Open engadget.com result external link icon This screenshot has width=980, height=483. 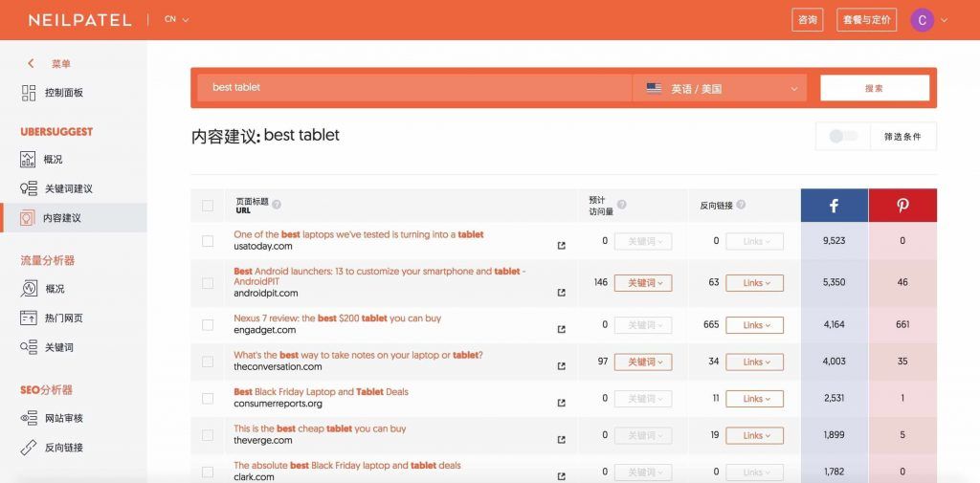(x=561, y=329)
